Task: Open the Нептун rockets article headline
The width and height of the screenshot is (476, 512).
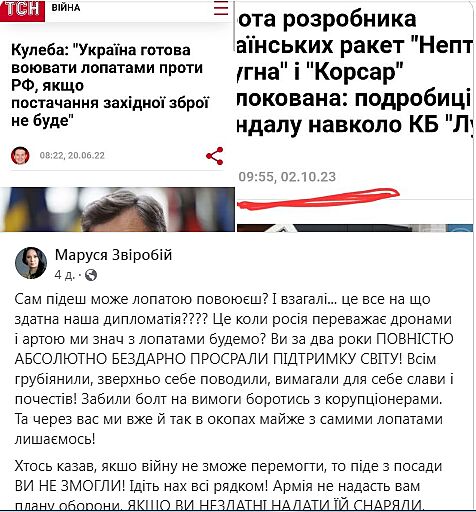Action: pos(355,72)
